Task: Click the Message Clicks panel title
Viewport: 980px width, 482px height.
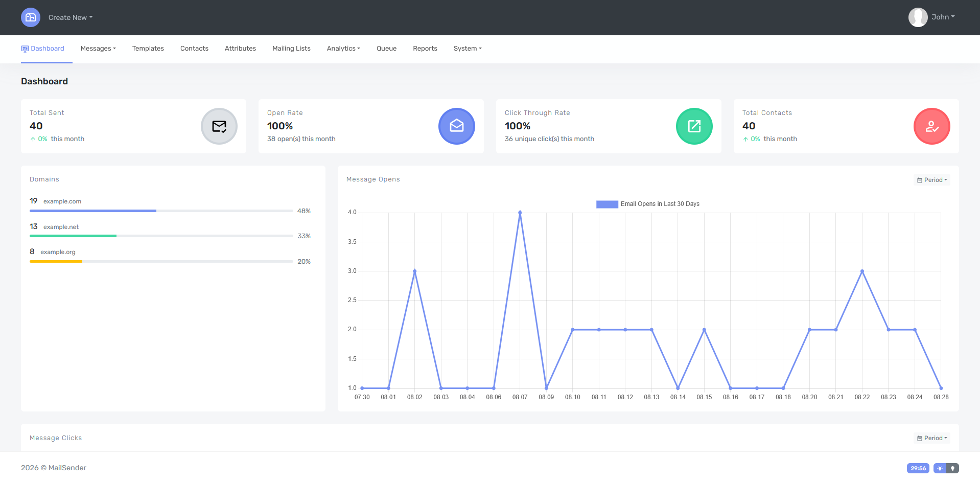Action: point(56,438)
